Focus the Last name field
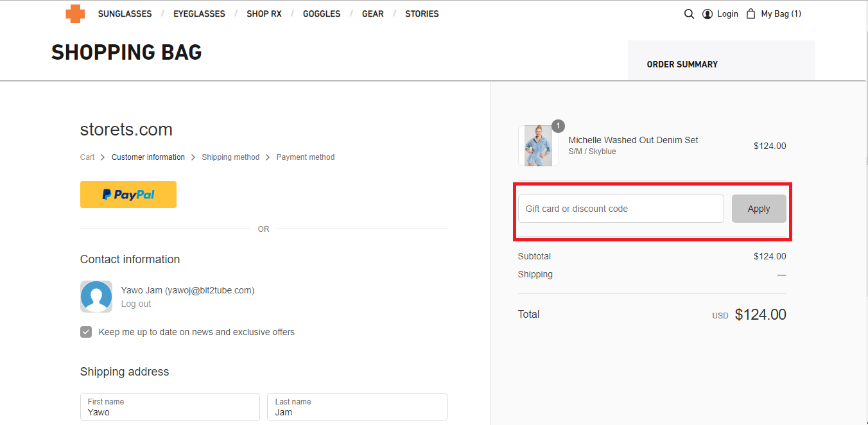 tap(357, 407)
